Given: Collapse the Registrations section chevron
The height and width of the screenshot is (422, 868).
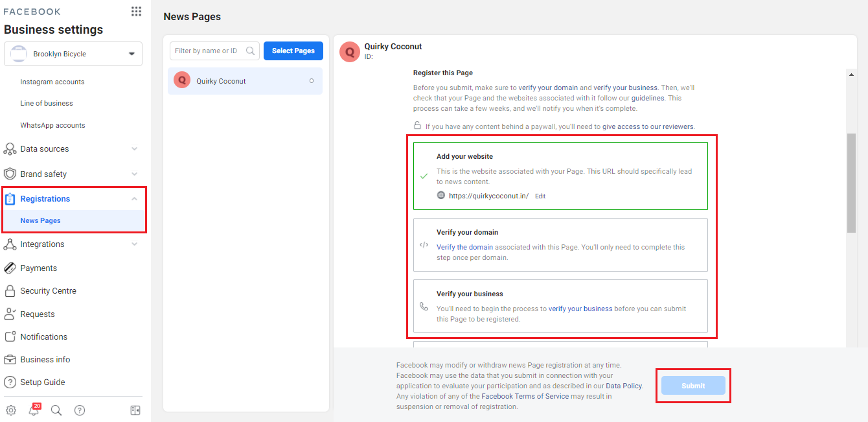Looking at the screenshot, I should (x=134, y=199).
